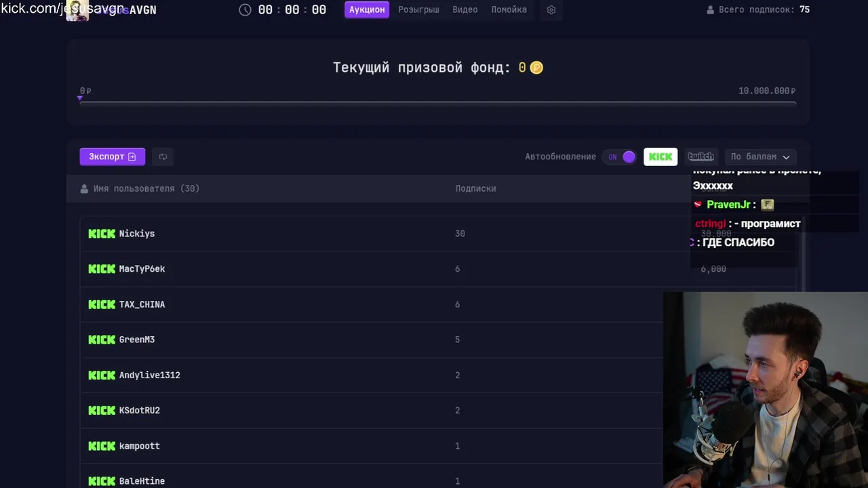Click the user icon in Имя пользователя header
Image resolution: width=868 pixels, height=488 pixels.
click(84, 188)
